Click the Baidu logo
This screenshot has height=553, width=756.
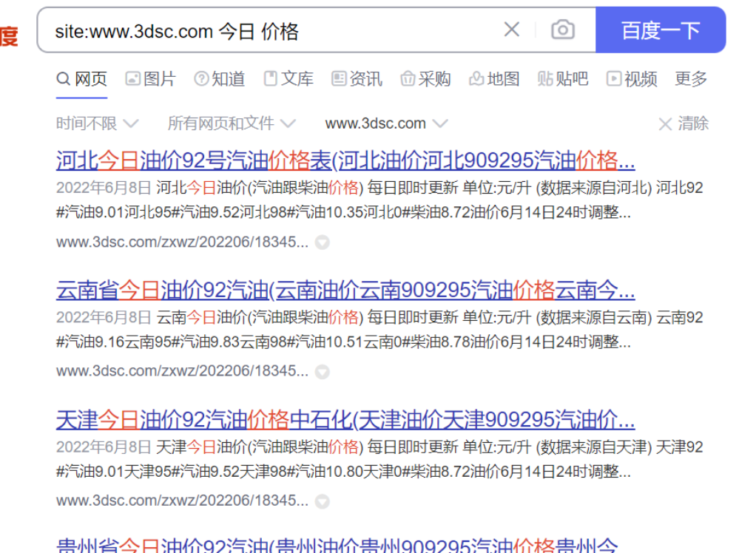(9, 36)
